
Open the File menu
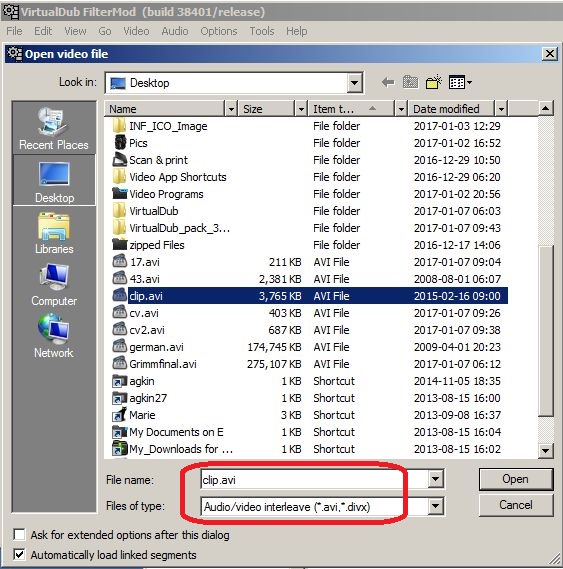[14, 31]
